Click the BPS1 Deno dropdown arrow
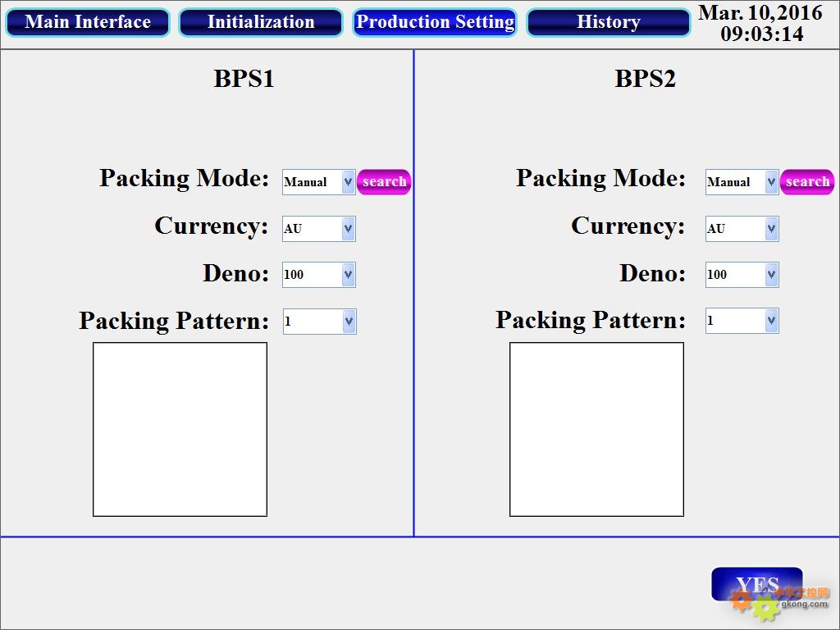Screen dimensions: 840x630 pos(348,275)
